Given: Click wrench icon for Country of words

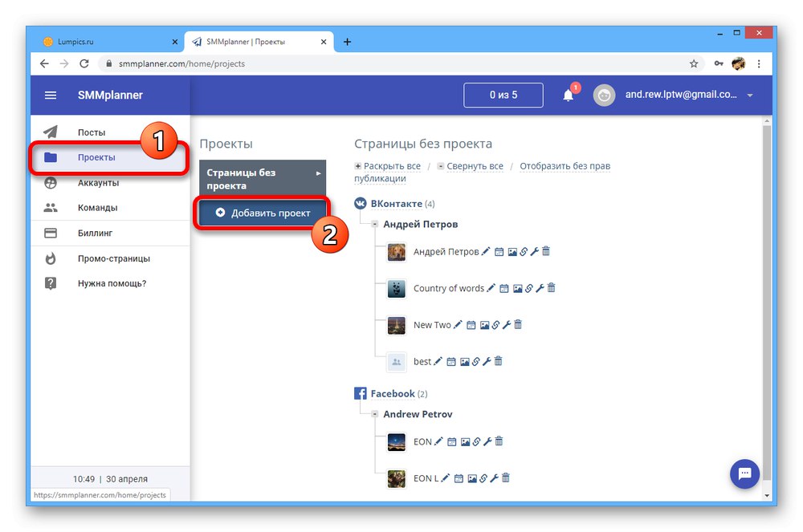Looking at the screenshot, I should [540, 288].
